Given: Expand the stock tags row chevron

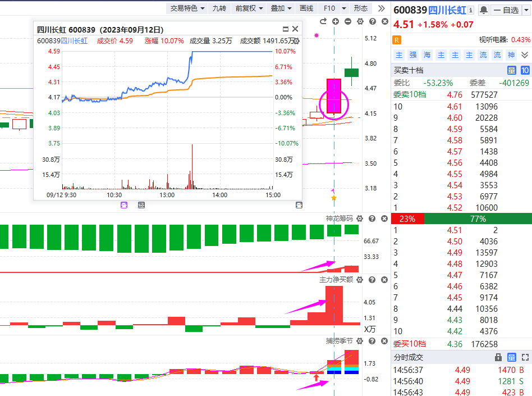Looking at the screenshot, I should coord(525,54).
